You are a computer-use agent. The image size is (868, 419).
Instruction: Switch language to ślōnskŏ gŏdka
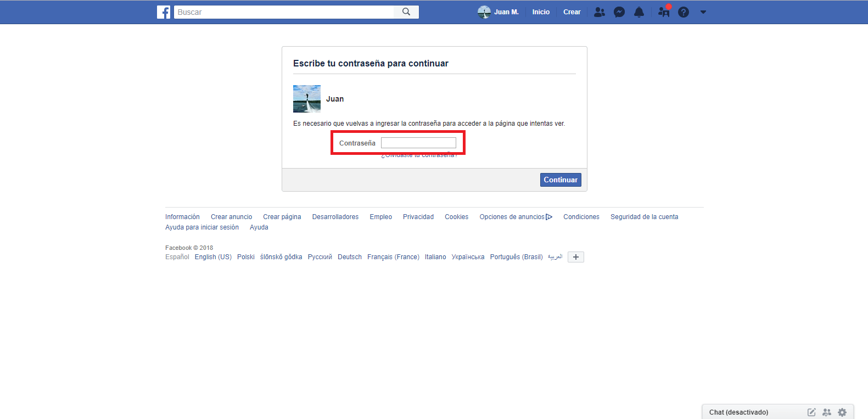point(281,257)
